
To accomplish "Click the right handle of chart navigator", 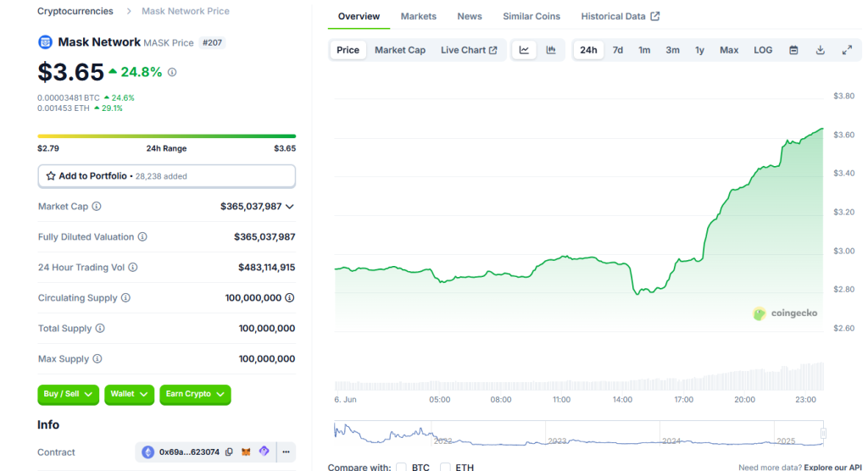I will 823,434.
